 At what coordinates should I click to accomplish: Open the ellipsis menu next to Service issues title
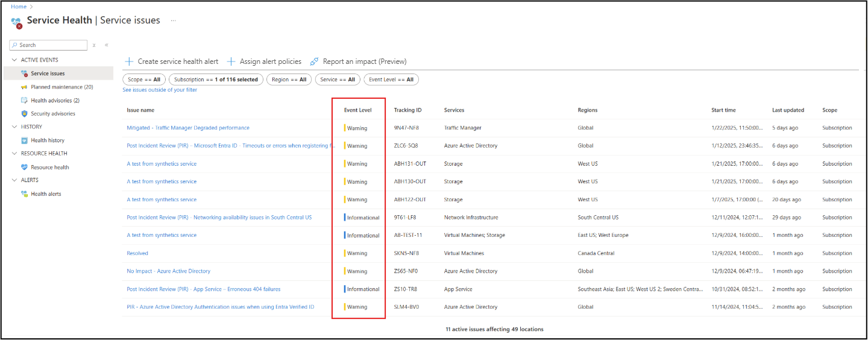coord(174,20)
